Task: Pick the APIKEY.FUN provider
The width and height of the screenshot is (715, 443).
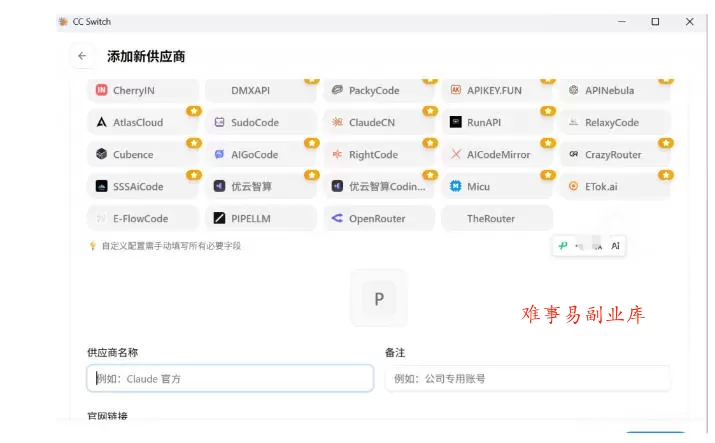Action: (497, 90)
